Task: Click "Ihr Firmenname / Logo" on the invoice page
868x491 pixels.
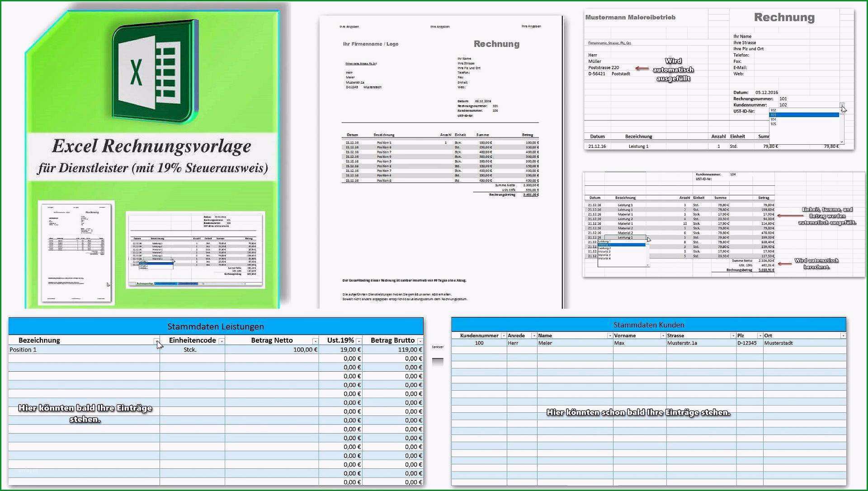Action: 371,44
